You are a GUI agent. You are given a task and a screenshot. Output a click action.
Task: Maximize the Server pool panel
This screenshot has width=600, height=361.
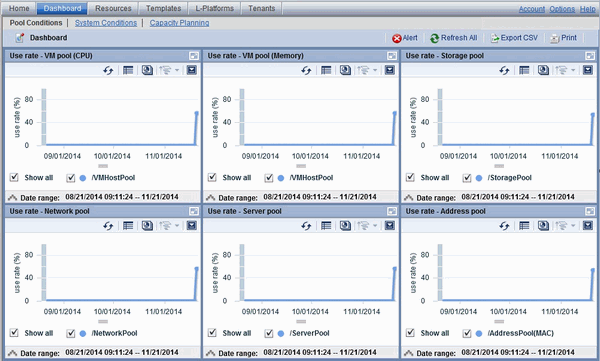coord(392,211)
